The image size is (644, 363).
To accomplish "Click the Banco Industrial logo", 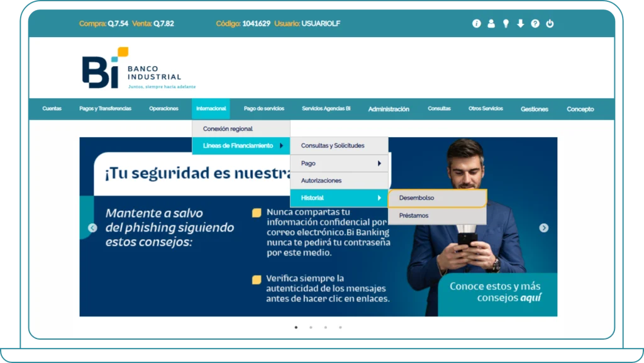I will pyautogui.click(x=132, y=69).
